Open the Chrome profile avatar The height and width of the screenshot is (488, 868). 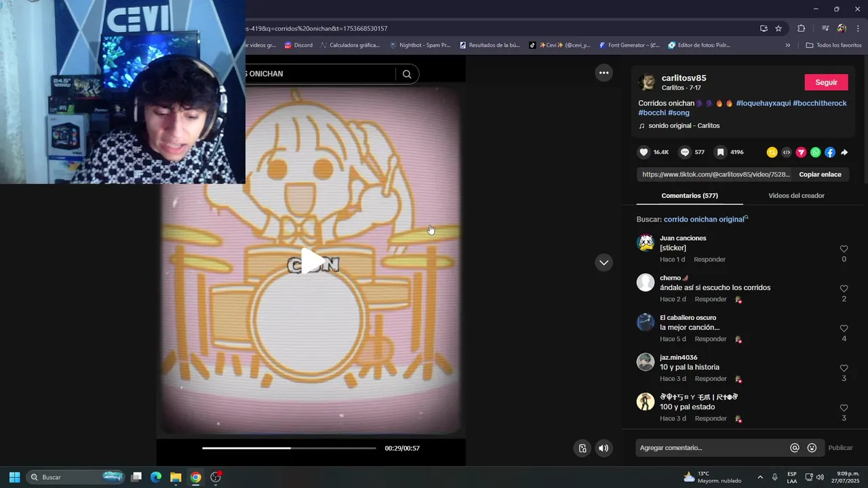coord(842,28)
